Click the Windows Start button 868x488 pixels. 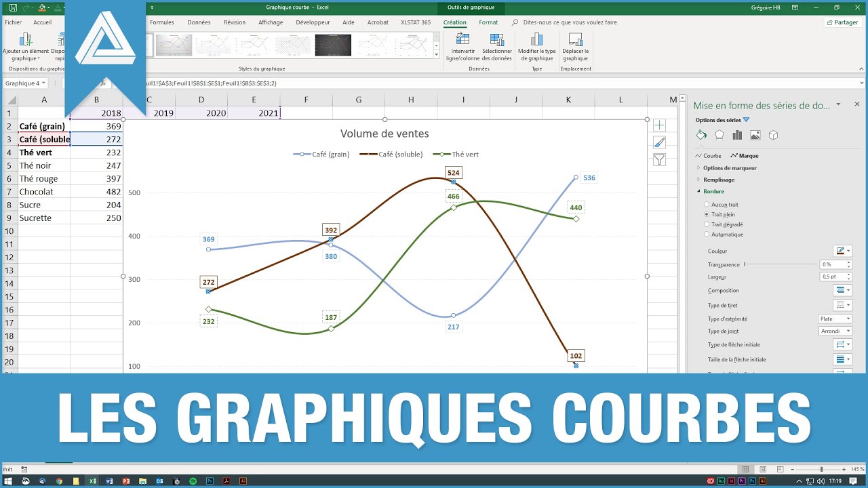[8, 481]
